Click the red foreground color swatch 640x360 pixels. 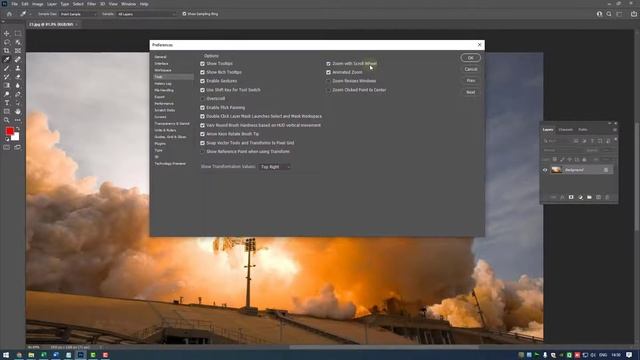[9, 131]
